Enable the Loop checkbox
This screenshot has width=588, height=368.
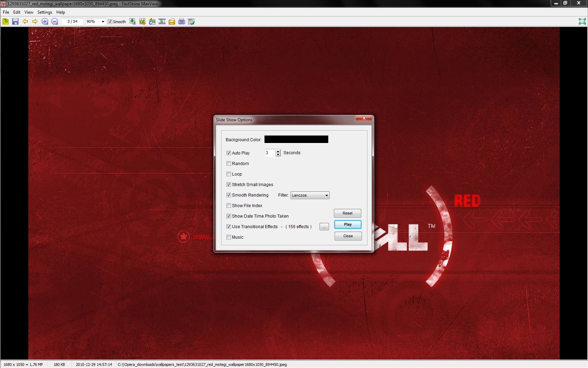[x=229, y=174]
